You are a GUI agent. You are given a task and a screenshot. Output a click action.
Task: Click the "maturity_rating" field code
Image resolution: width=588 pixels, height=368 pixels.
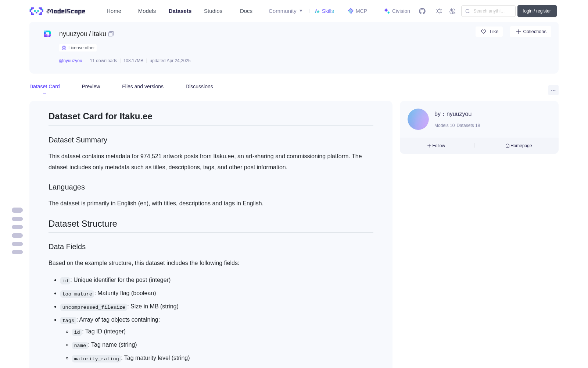coord(96,358)
